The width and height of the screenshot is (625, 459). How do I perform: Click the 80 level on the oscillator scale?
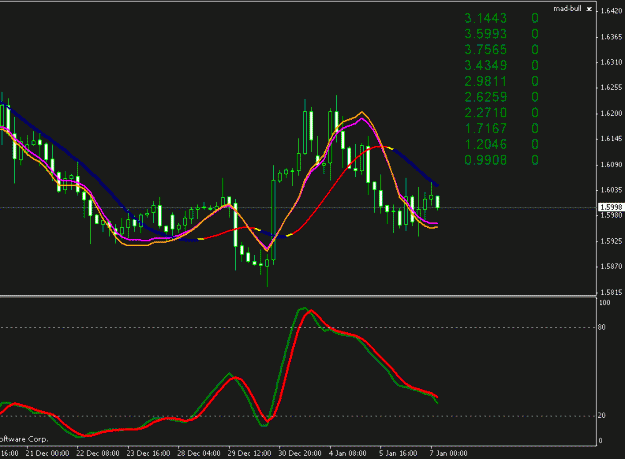(x=602, y=328)
